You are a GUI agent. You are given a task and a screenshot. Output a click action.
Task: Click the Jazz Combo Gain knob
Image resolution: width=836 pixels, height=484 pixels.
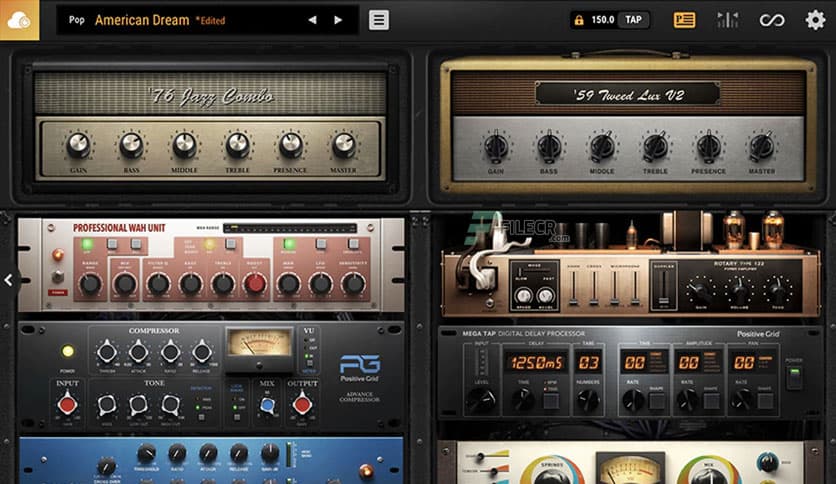coord(78,144)
